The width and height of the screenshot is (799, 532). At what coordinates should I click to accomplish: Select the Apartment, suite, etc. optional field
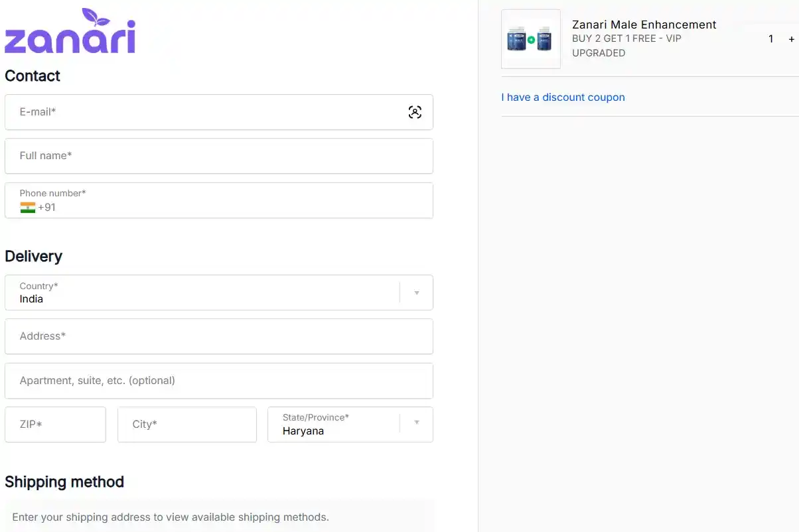[x=199, y=380]
